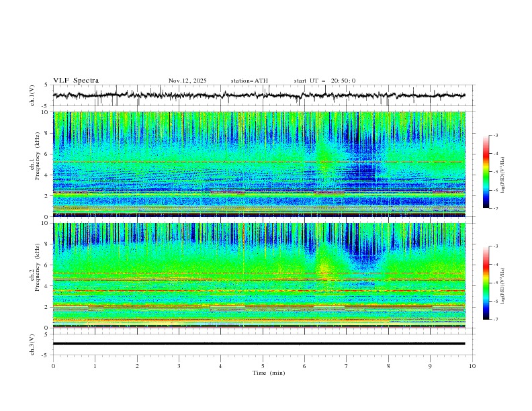Click the "VLF Spectra" title text
The image size is (532, 411).
click(x=76, y=81)
